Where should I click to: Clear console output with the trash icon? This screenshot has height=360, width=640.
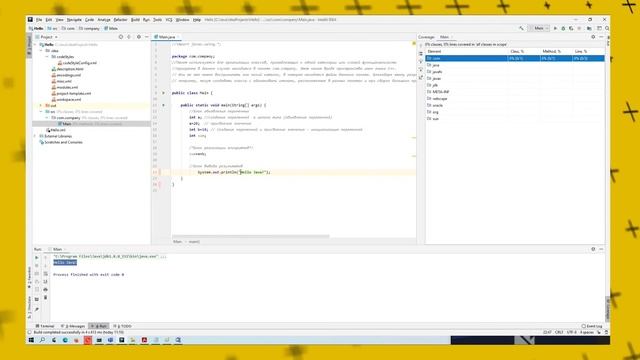pos(45,298)
